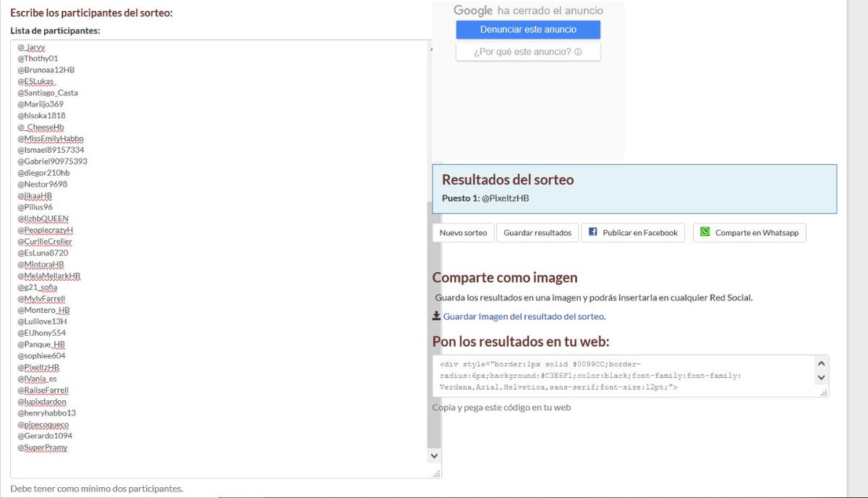The image size is (868, 498).
Task: Click participant @Panque_HB
Action: [x=42, y=345]
